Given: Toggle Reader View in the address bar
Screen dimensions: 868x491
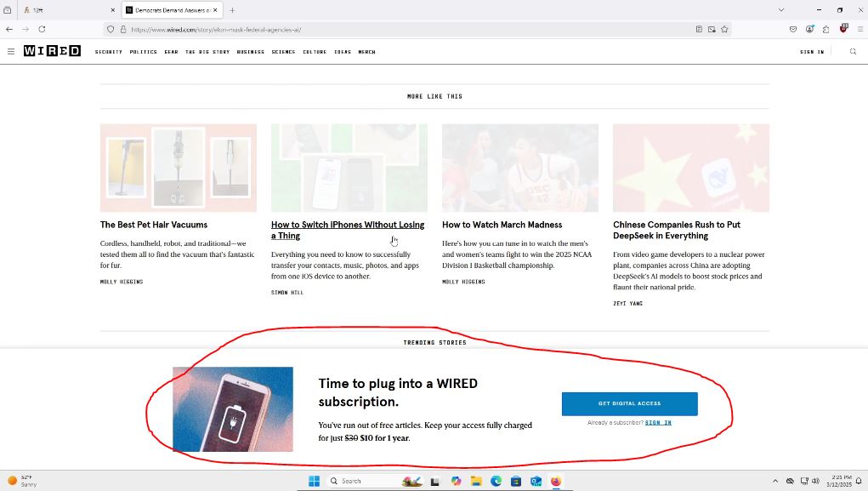Looking at the screenshot, I should 699,30.
